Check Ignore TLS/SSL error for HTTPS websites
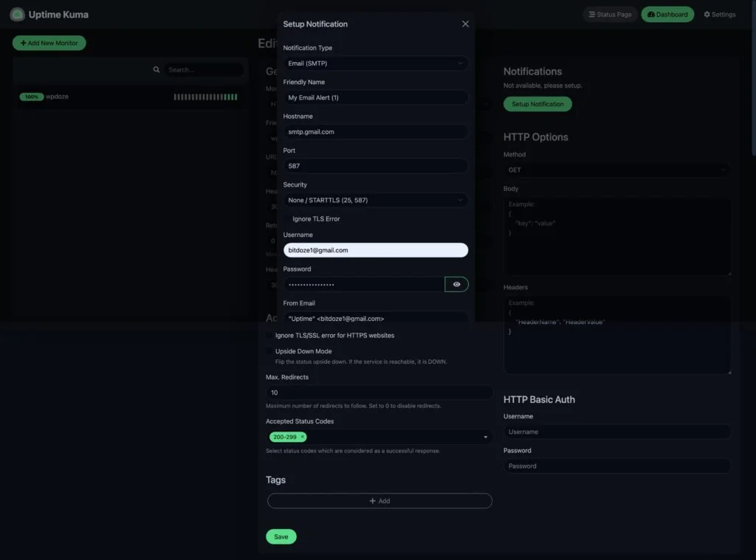The height and width of the screenshot is (560, 756). point(269,335)
